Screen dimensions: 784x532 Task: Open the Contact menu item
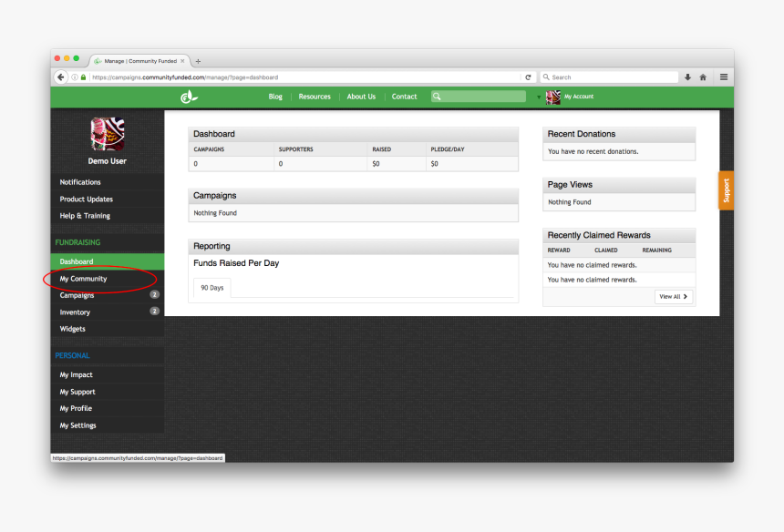pyautogui.click(x=404, y=97)
